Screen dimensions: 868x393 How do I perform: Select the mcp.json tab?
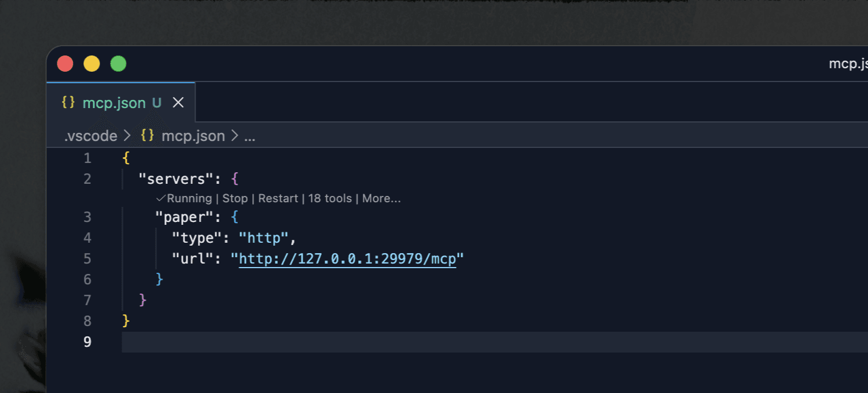(121, 102)
